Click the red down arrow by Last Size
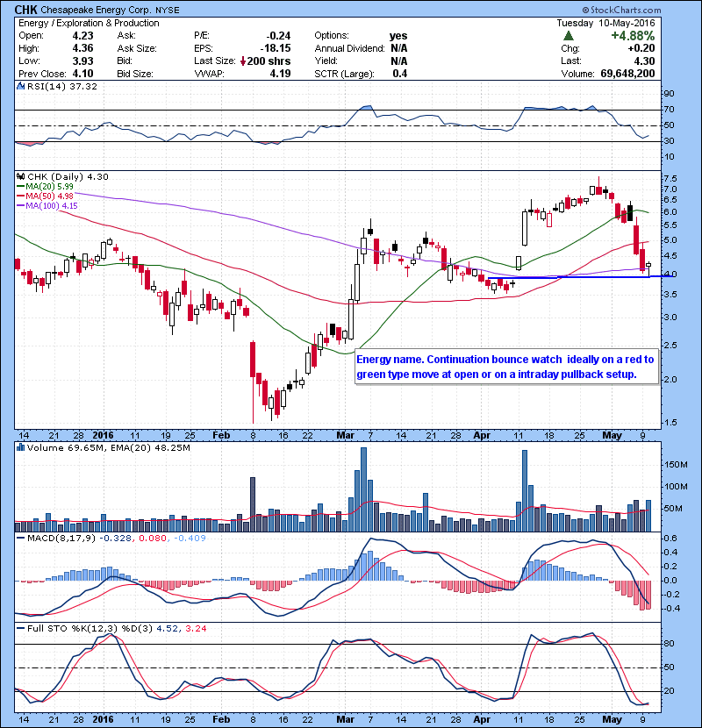Screen dimensions: 702x728 (x=242, y=61)
